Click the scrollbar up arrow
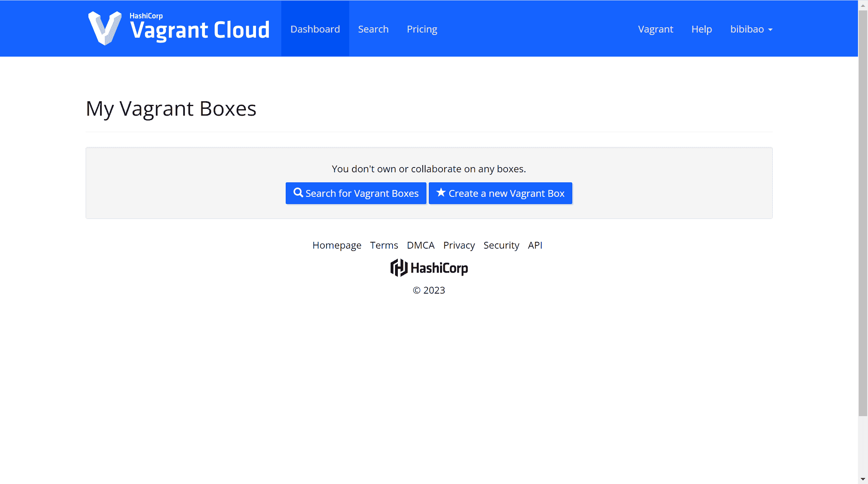Image resolution: width=868 pixels, height=484 pixels. [x=863, y=5]
